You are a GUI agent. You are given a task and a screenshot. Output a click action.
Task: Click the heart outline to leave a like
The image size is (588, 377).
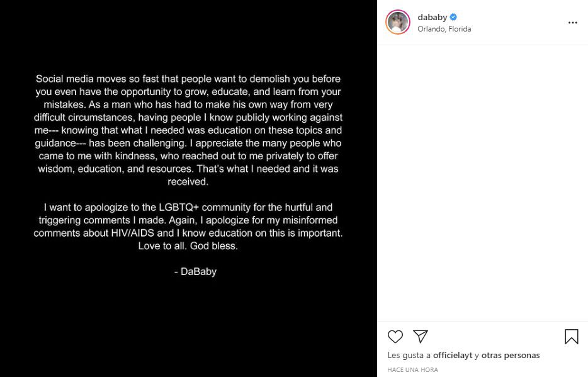point(395,337)
